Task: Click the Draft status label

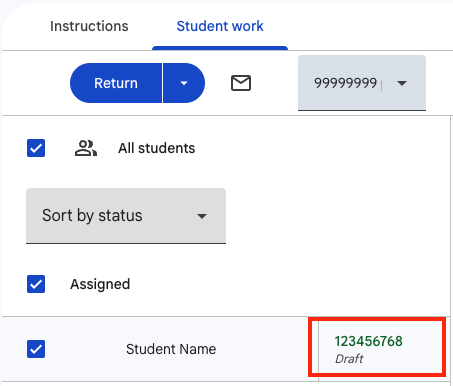Action: 349,359
